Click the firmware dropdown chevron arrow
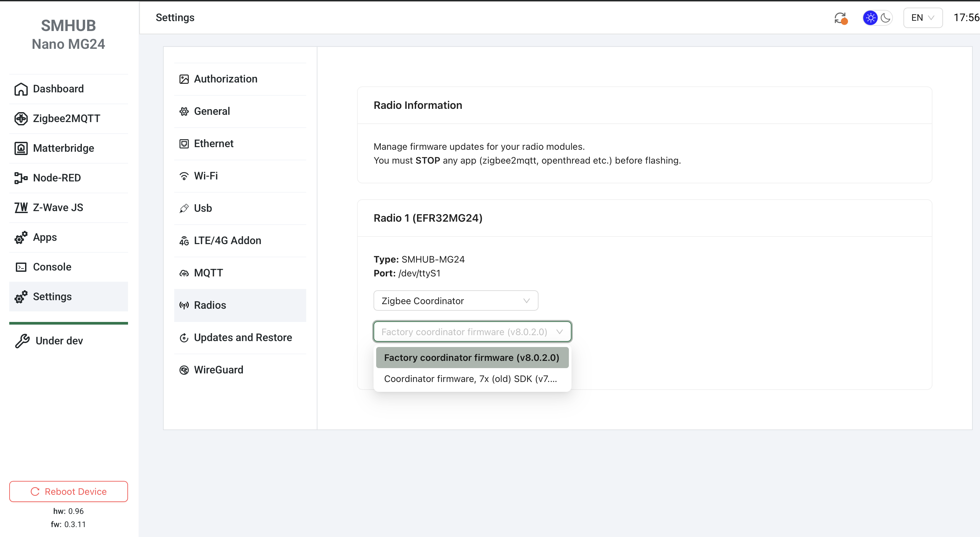 pos(559,332)
